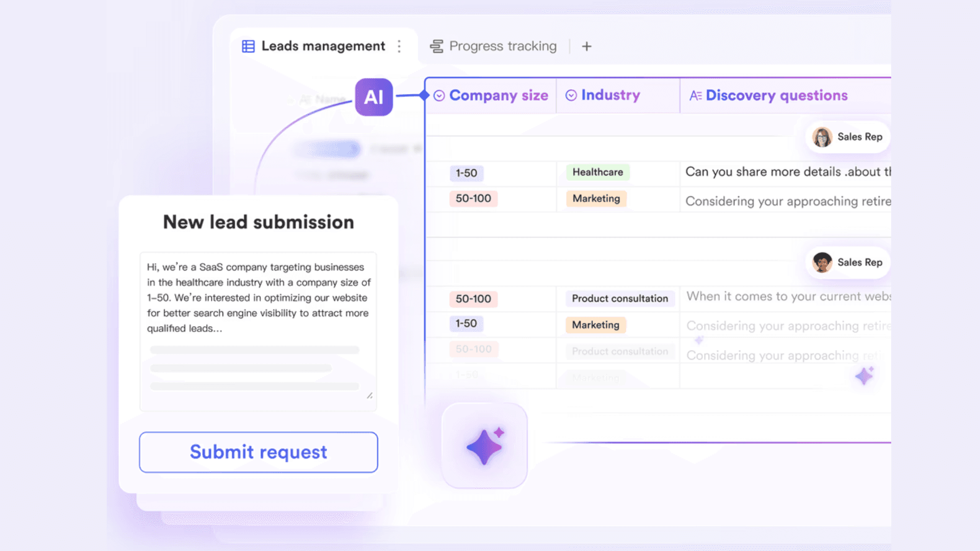This screenshot has width=980, height=551.
Task: Select the Company size column header
Action: [491, 95]
